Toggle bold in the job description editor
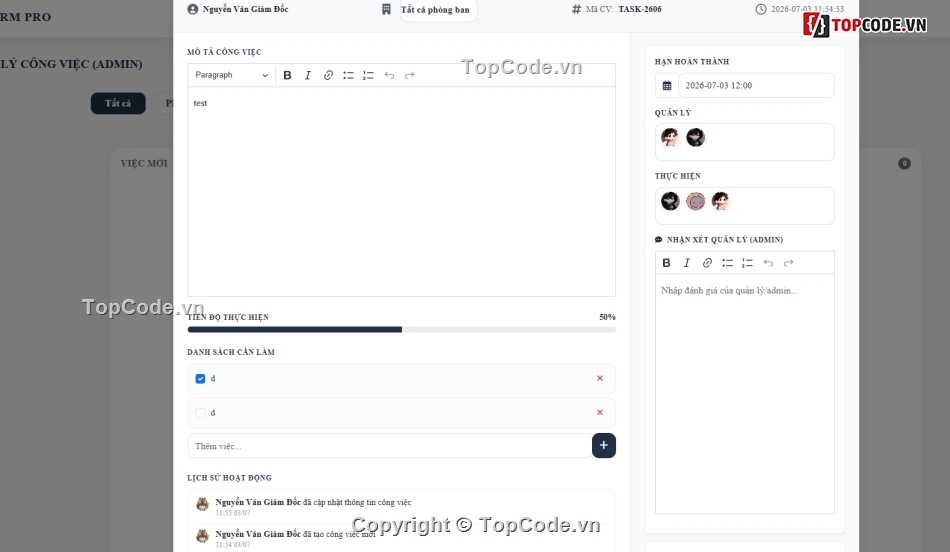This screenshot has height=552, width=950. click(287, 75)
